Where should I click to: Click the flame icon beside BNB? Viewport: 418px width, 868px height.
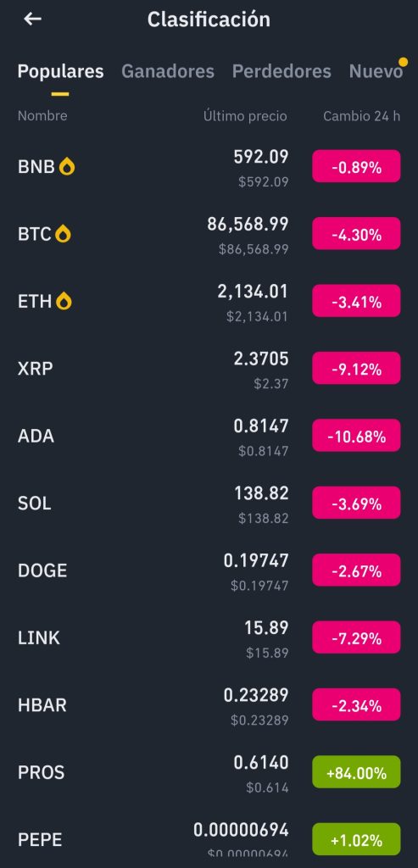click(x=67, y=167)
